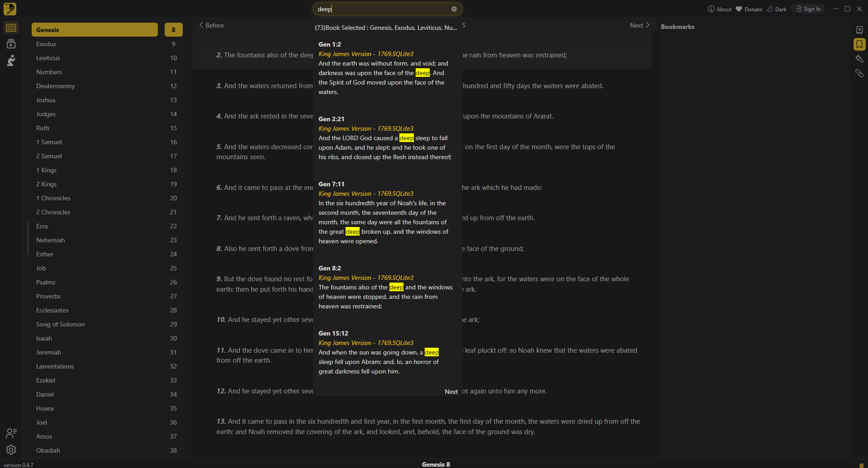Select Genesis in the books list

click(x=95, y=30)
